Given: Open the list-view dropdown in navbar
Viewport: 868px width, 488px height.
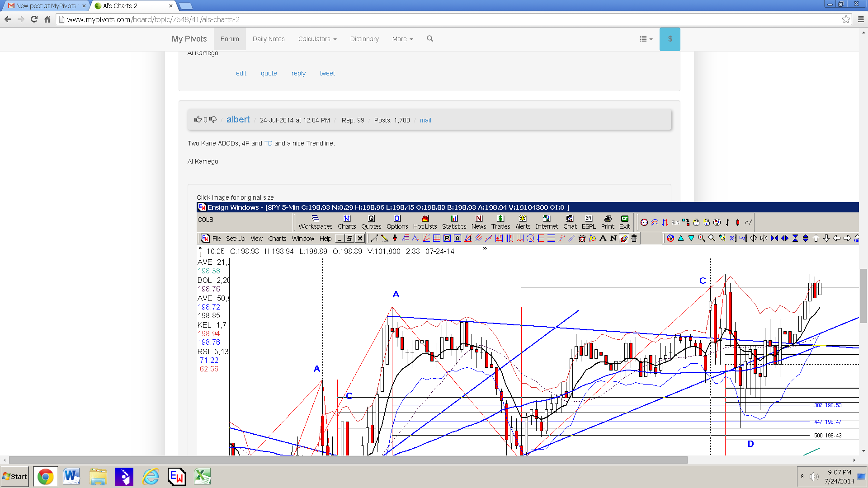Looking at the screenshot, I should click(646, 39).
